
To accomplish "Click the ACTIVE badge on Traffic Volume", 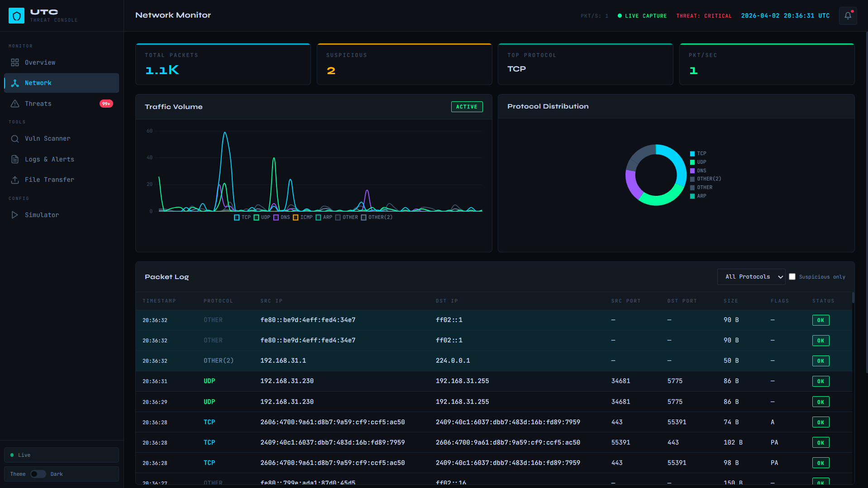I will coord(467,107).
